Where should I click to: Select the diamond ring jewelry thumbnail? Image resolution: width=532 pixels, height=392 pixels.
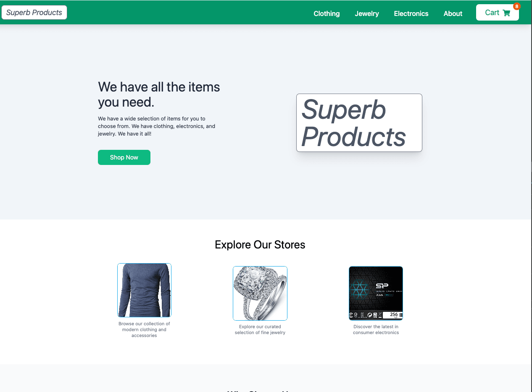coord(260,293)
